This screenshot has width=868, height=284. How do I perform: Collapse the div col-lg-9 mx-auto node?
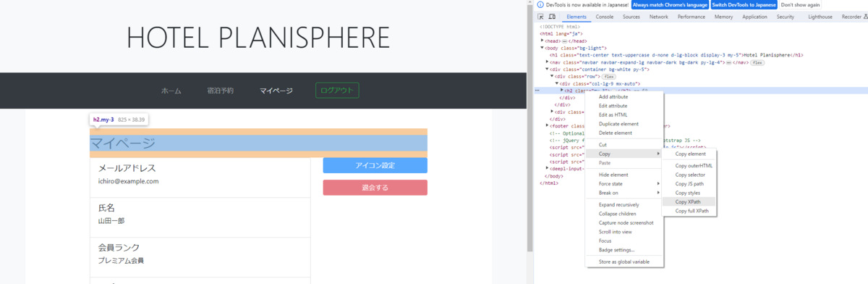pyautogui.click(x=558, y=83)
